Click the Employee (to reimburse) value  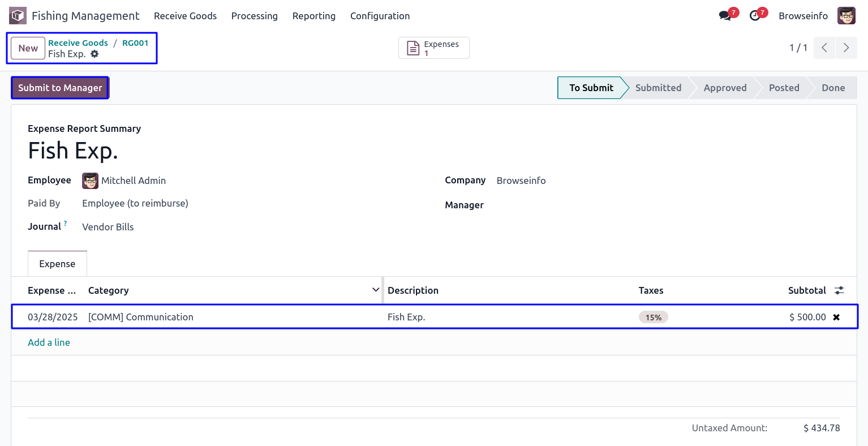point(135,203)
